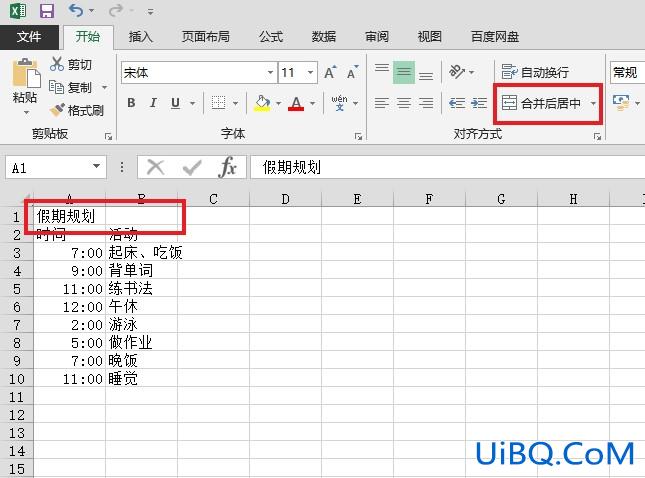This screenshot has height=478, width=645.
Task: Expand the underline style dropdown
Action: pyautogui.click(x=193, y=103)
